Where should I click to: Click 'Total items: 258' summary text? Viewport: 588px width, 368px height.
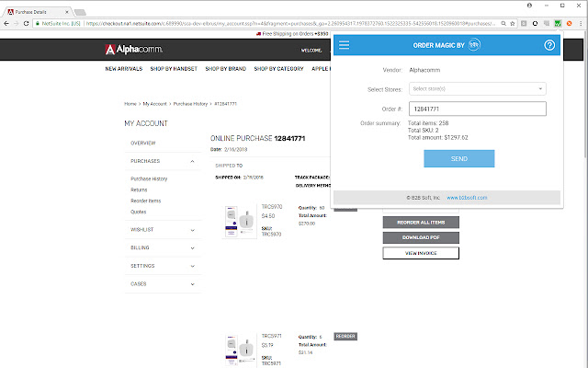(428, 123)
